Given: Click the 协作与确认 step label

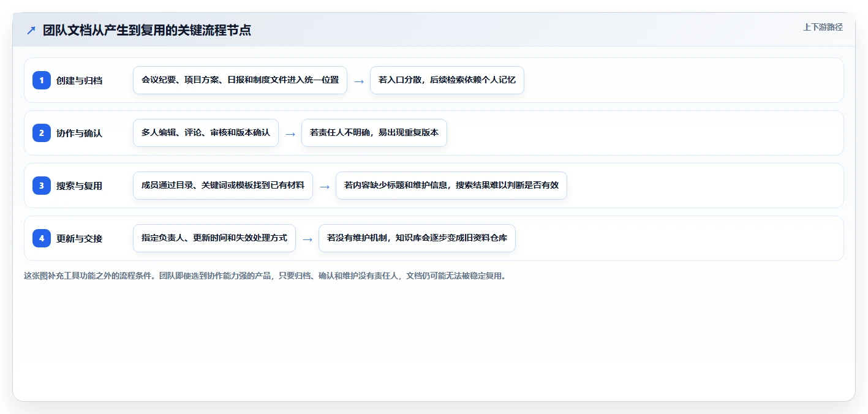Looking at the screenshot, I should [79, 133].
